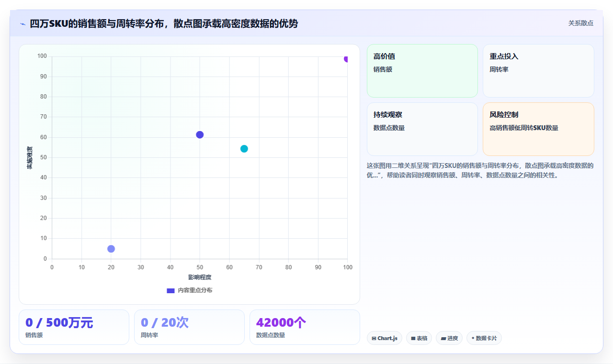Click the 进度 tag chip

449,338
